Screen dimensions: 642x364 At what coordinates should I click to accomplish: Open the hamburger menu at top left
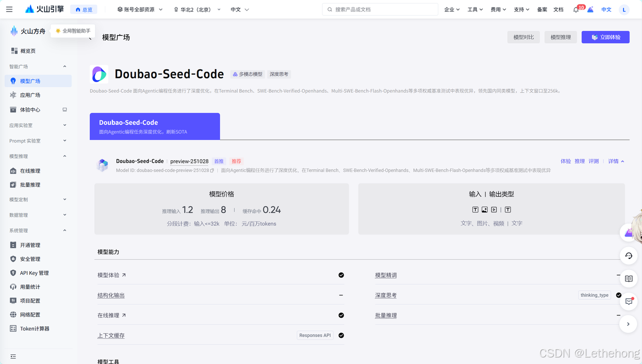(x=9, y=9)
